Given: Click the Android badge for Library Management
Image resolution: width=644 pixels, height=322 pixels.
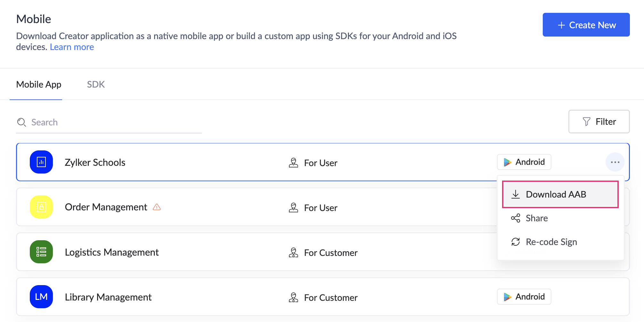Looking at the screenshot, I should [524, 297].
